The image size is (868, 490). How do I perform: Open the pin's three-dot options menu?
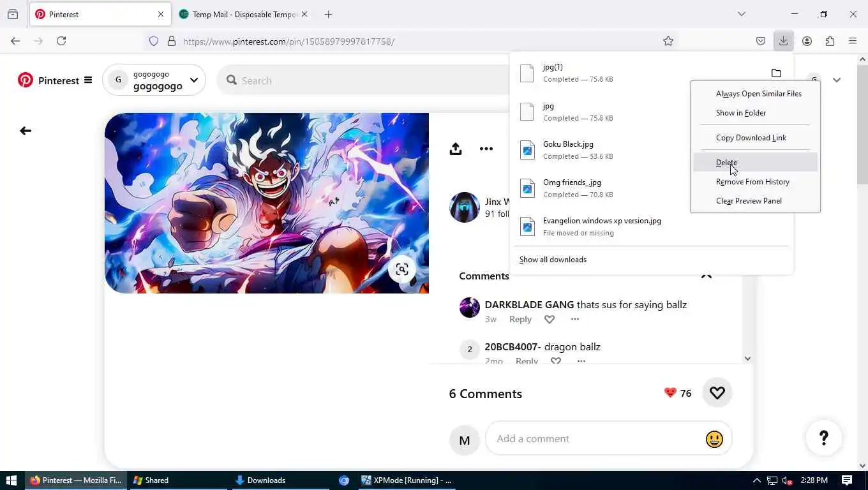486,149
